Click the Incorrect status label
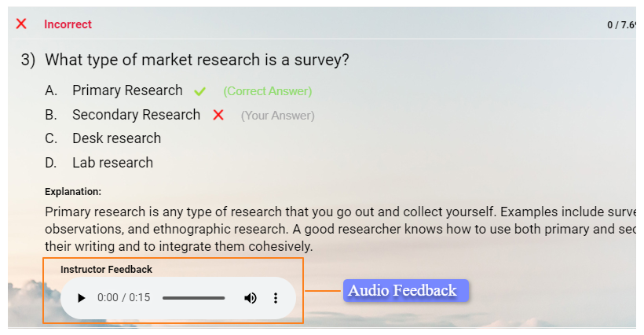 68,24
